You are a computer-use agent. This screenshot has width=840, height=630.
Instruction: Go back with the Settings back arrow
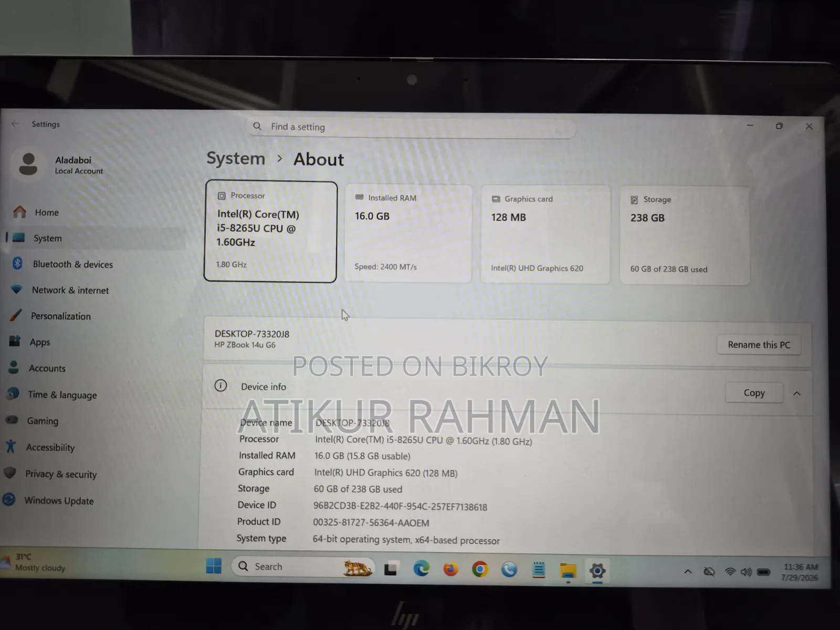15,124
